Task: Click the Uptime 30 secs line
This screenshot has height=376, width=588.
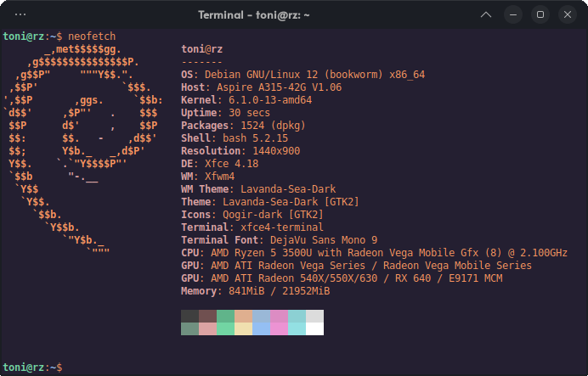Action: coord(225,113)
